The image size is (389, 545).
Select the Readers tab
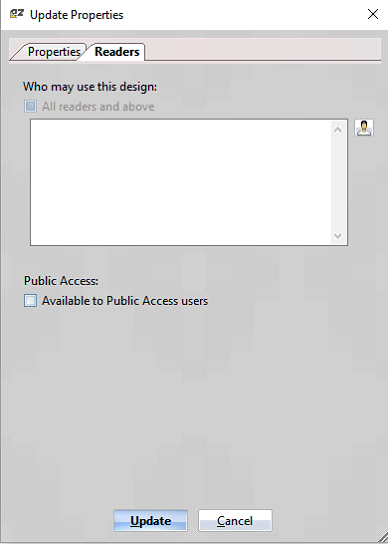(x=117, y=52)
